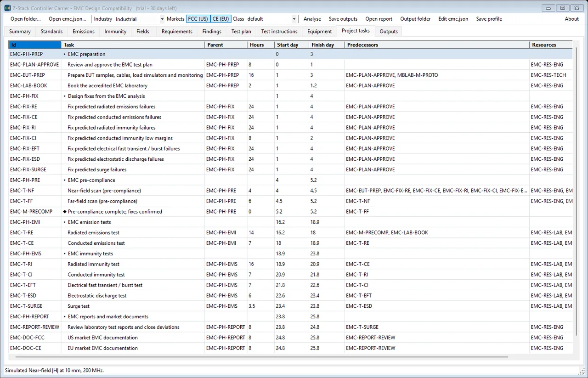Collapse the EMC pre-compliance phase
The width and height of the screenshot is (588, 378).
click(x=65, y=181)
